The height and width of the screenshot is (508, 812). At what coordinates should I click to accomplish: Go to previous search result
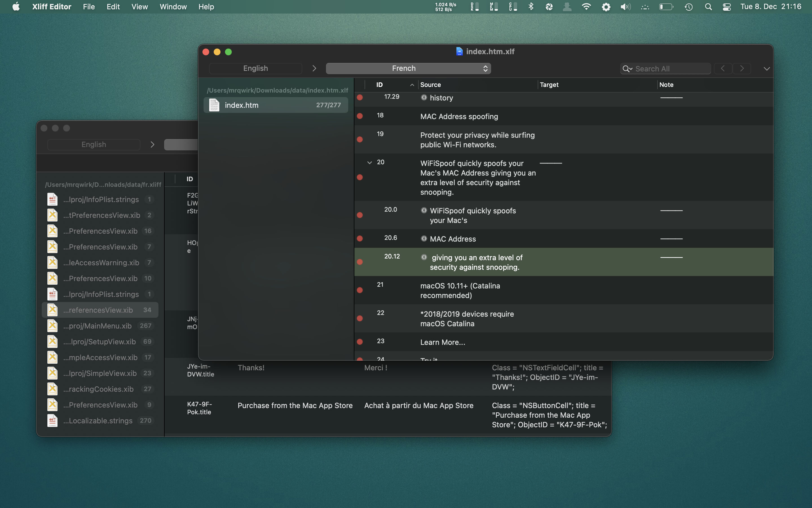723,69
